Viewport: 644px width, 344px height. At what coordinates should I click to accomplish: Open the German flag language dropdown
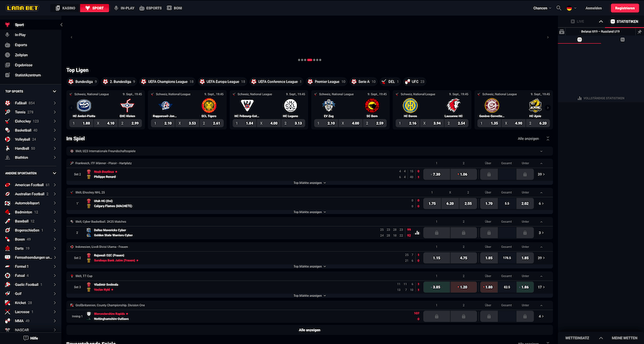[571, 8]
